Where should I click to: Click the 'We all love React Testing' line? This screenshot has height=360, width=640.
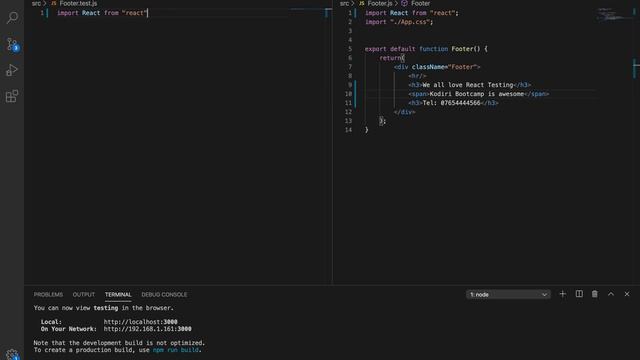[469, 85]
